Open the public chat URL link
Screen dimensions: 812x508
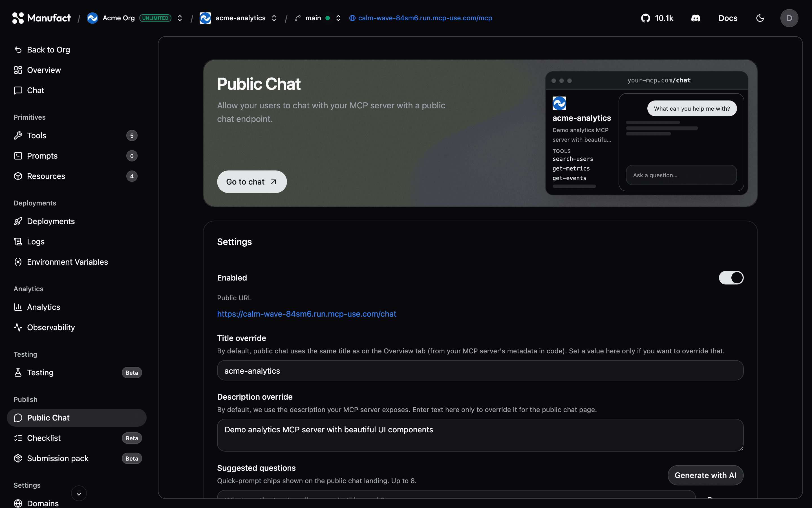click(307, 314)
